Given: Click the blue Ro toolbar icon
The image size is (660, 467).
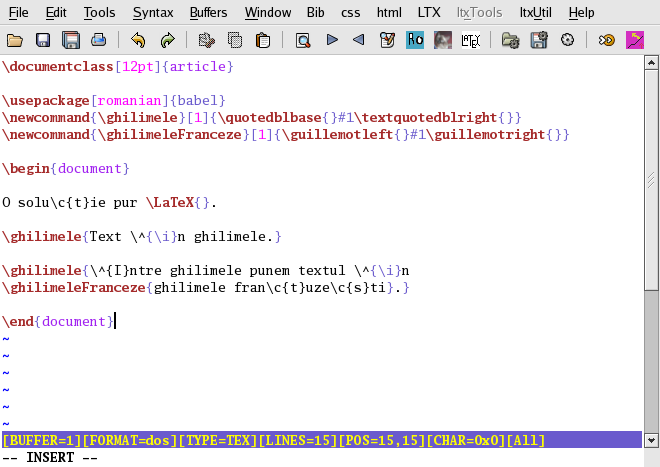Looking at the screenshot, I should 415,41.
